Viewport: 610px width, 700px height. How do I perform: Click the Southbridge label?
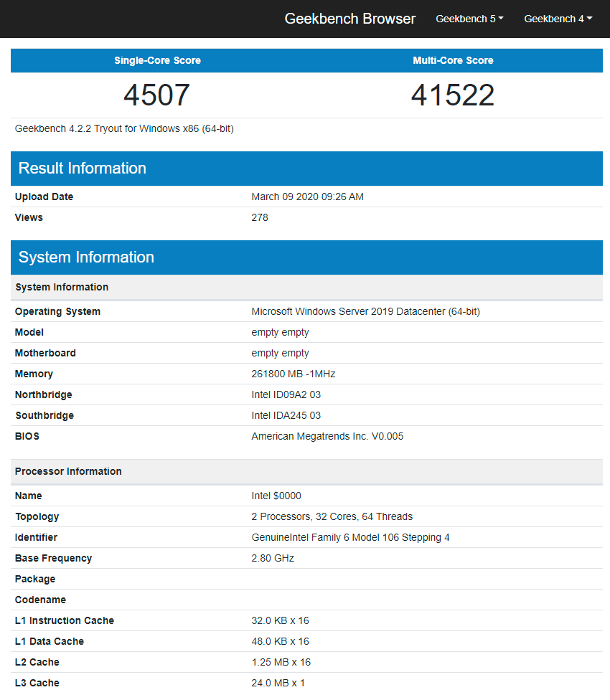click(x=44, y=416)
